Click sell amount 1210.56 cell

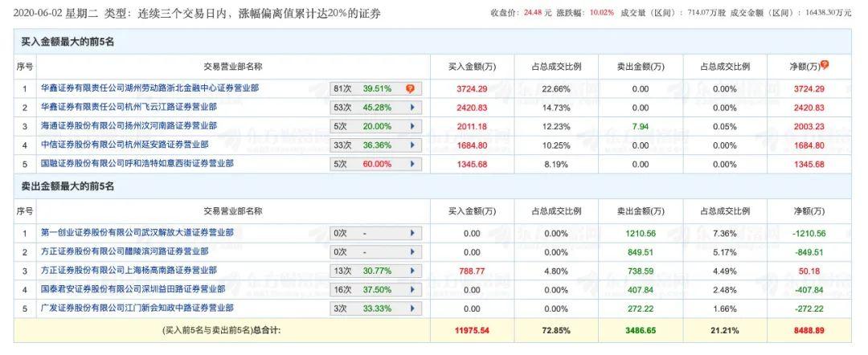pos(641,234)
